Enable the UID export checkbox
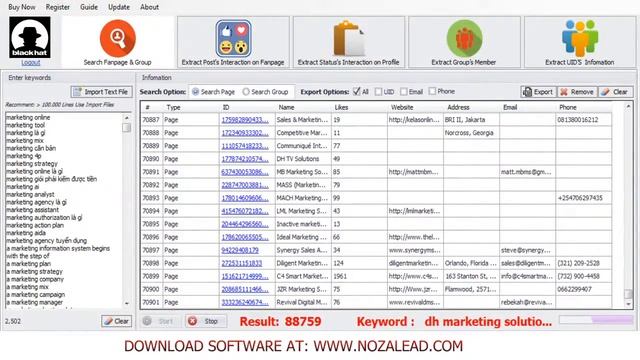640x360 pixels. coord(384,92)
